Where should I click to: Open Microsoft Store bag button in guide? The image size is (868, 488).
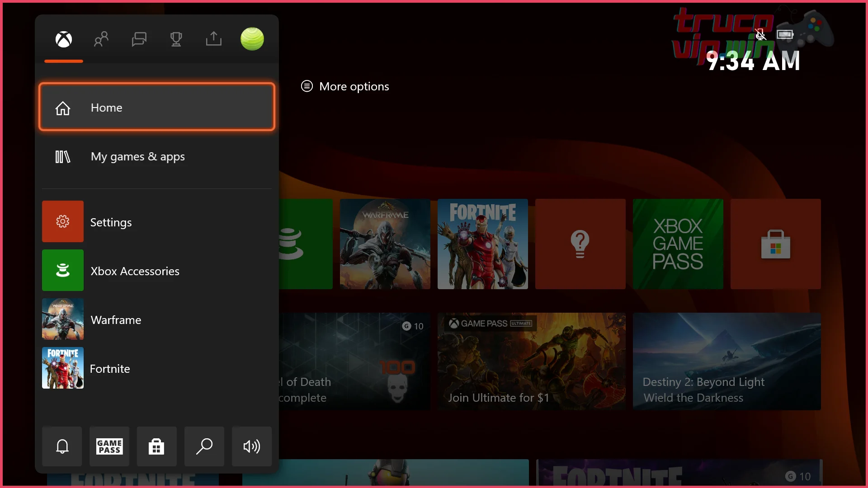pyautogui.click(x=157, y=446)
